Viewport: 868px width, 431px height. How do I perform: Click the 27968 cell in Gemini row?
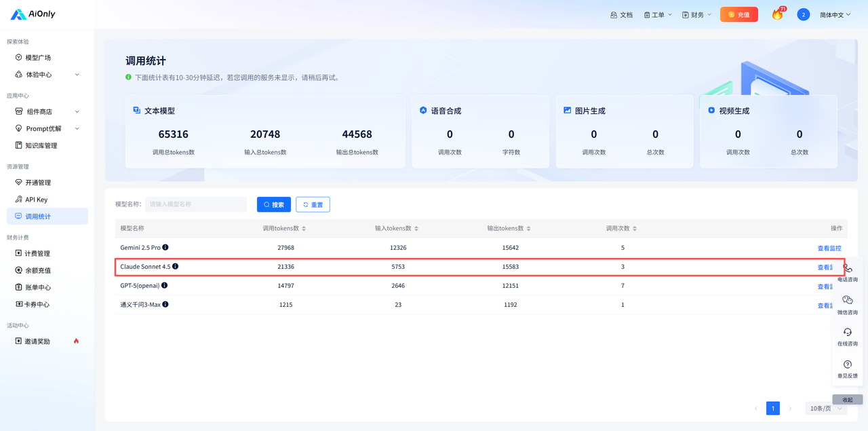pos(286,248)
